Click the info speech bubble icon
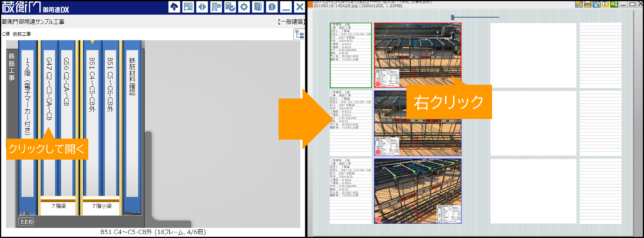The image size is (644, 238). pos(272,7)
